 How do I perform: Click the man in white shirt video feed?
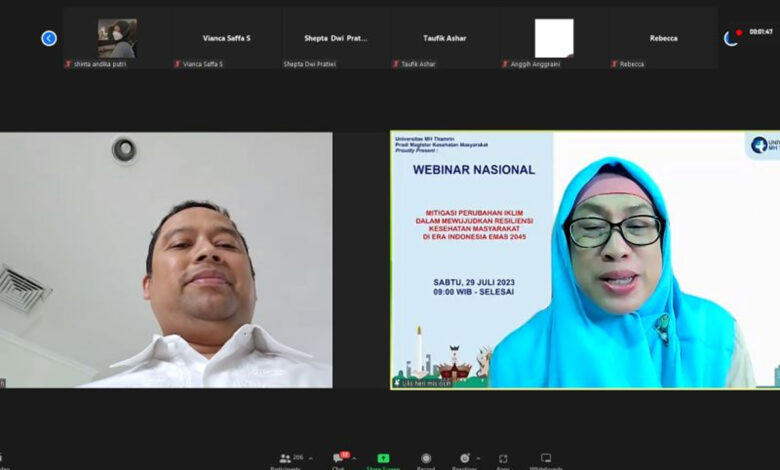(x=166, y=260)
